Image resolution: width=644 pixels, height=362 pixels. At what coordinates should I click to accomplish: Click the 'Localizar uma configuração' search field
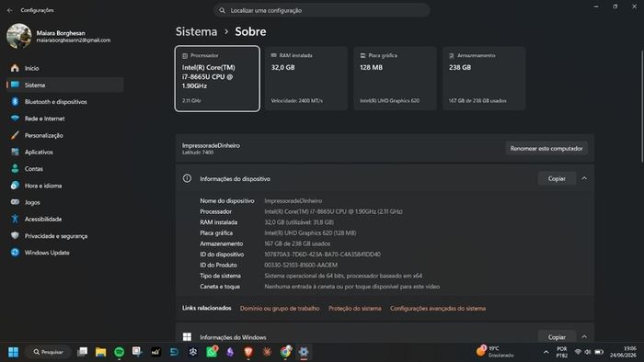pyautogui.click(x=322, y=10)
